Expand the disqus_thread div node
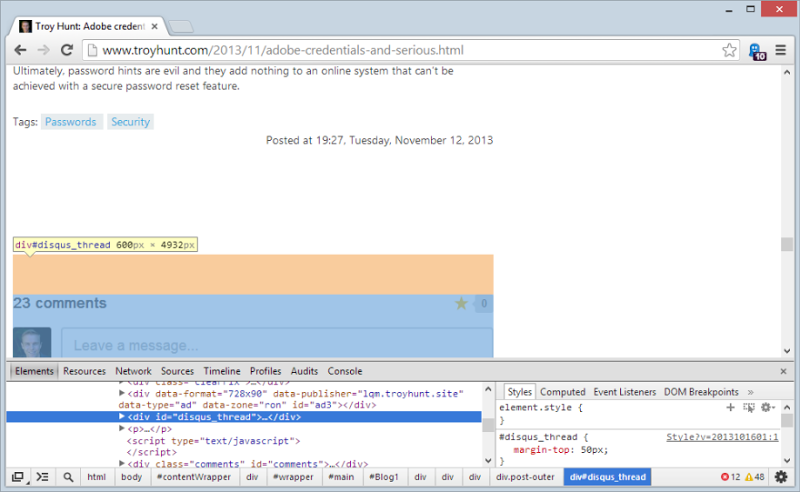This screenshot has height=492, width=800. 121,416
